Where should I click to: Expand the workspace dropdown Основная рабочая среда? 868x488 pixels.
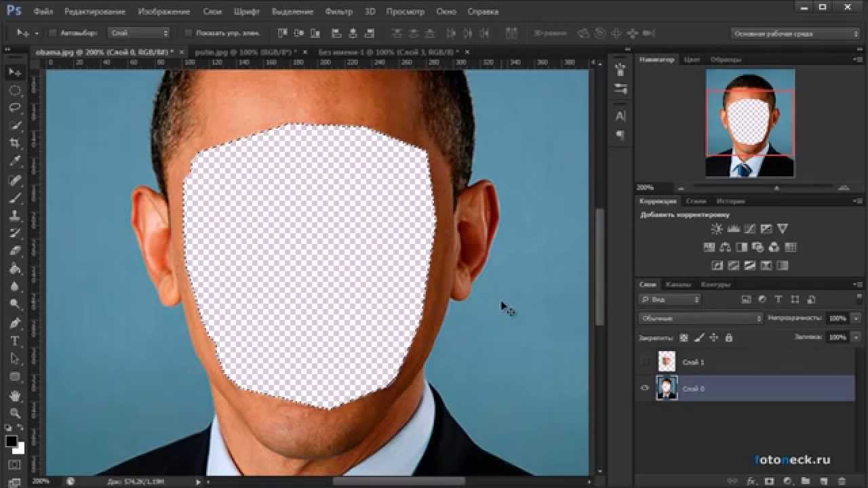point(795,33)
